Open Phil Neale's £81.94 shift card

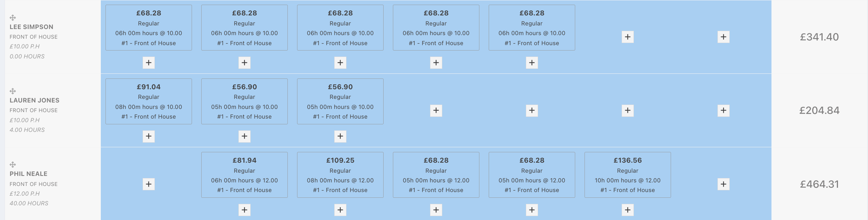tap(245, 175)
